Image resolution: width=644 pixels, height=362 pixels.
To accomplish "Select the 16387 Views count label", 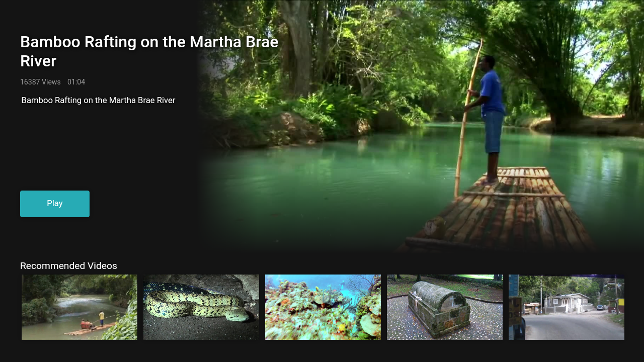I will pos(40,82).
